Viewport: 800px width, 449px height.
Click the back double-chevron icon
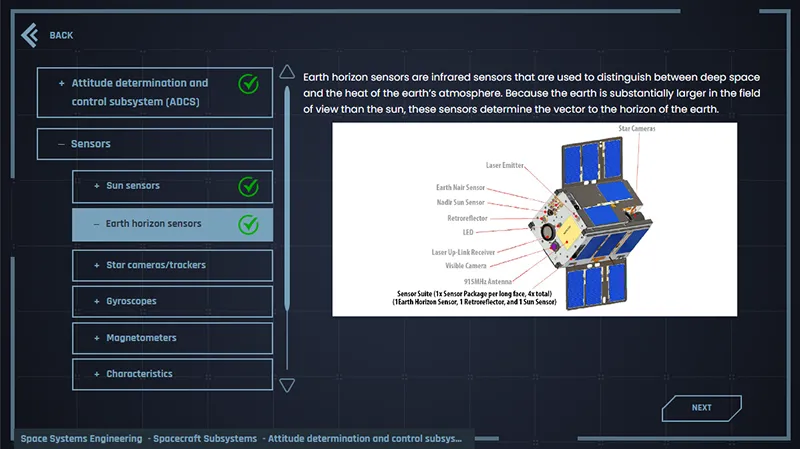pyautogui.click(x=30, y=35)
